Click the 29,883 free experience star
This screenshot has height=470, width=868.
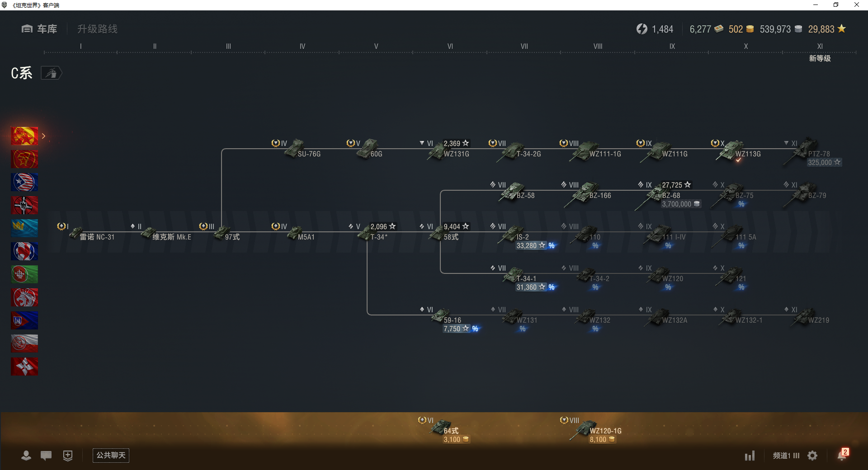click(x=827, y=29)
